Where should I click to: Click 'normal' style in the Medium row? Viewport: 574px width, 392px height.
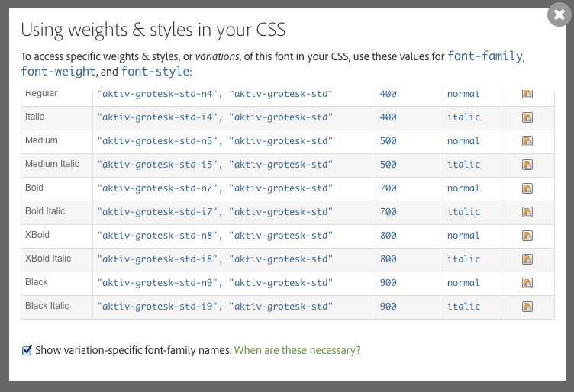tap(463, 141)
